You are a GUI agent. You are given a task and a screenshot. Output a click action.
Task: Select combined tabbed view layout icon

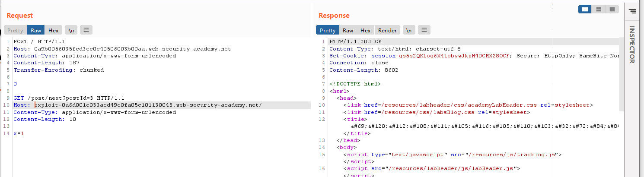[x=612, y=9]
